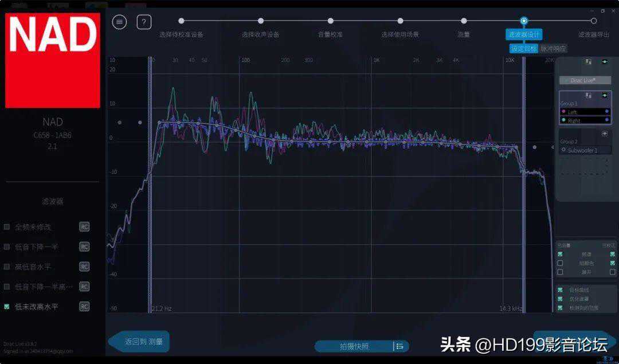Click the 21.2 Hz low-frequency limit bar
Viewport: 619px width, 364px height.
point(150,183)
